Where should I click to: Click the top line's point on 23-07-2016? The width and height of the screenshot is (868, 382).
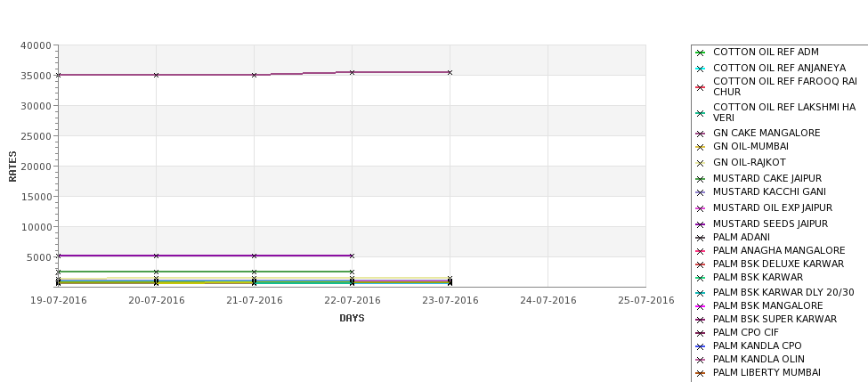point(450,72)
